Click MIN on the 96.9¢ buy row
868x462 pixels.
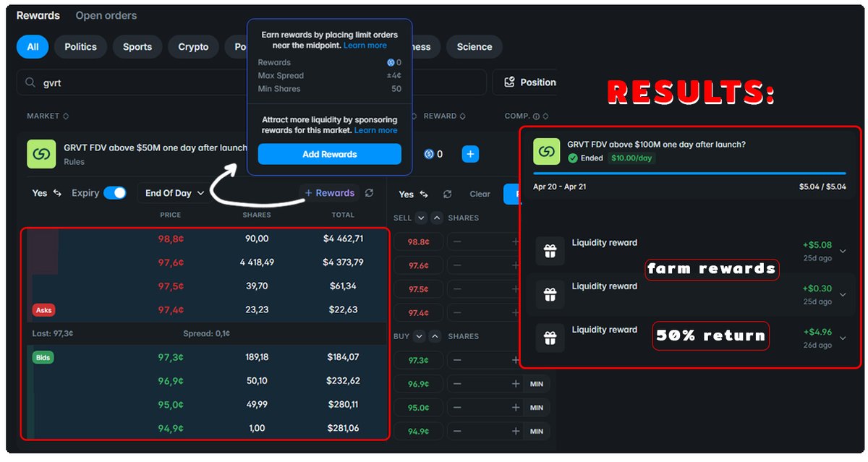click(537, 384)
